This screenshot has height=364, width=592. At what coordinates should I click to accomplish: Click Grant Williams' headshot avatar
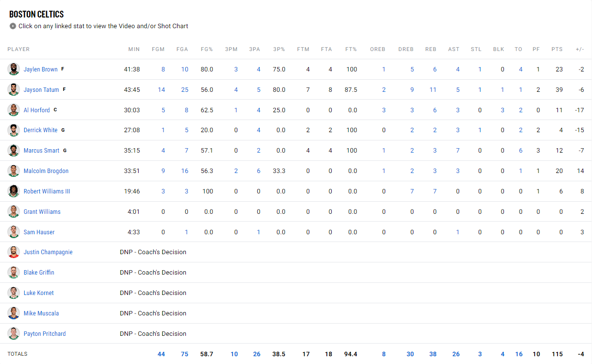pyautogui.click(x=14, y=211)
